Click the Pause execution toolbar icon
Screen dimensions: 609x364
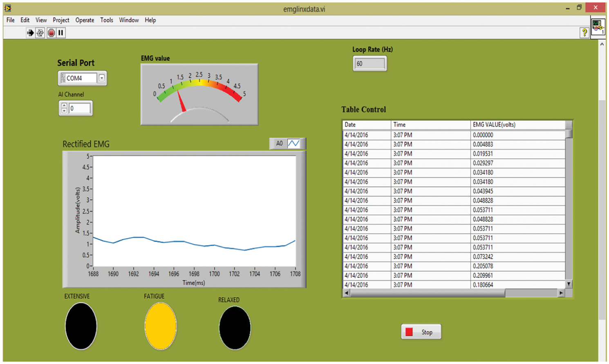(61, 33)
